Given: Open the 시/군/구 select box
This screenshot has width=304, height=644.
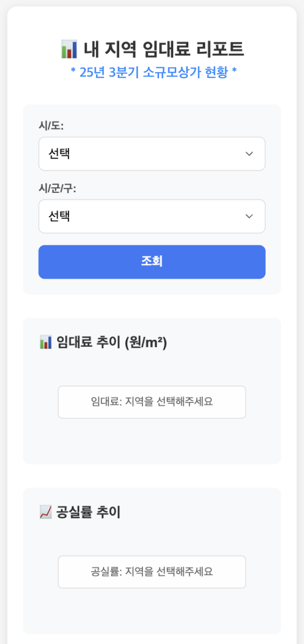Looking at the screenshot, I should (151, 216).
